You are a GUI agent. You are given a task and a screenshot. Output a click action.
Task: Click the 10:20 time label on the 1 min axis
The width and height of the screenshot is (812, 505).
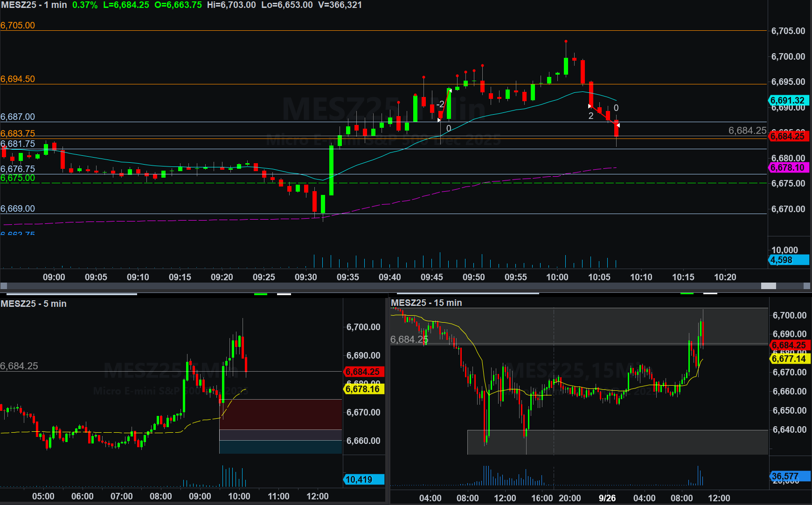(725, 277)
